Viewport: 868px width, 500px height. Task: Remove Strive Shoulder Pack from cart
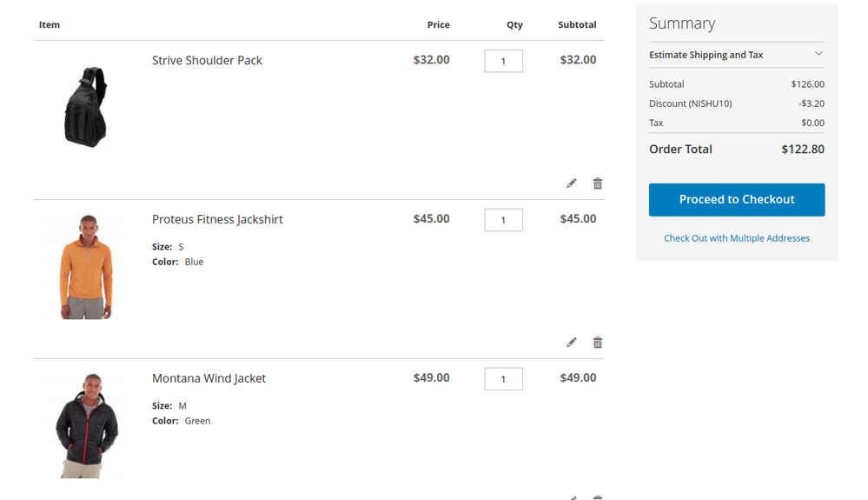pos(598,183)
